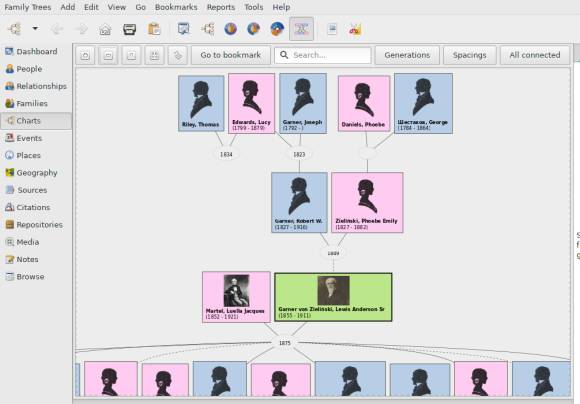Image resolution: width=580 pixels, height=404 pixels.
Task: Expand the Spacings popover
Action: (469, 55)
